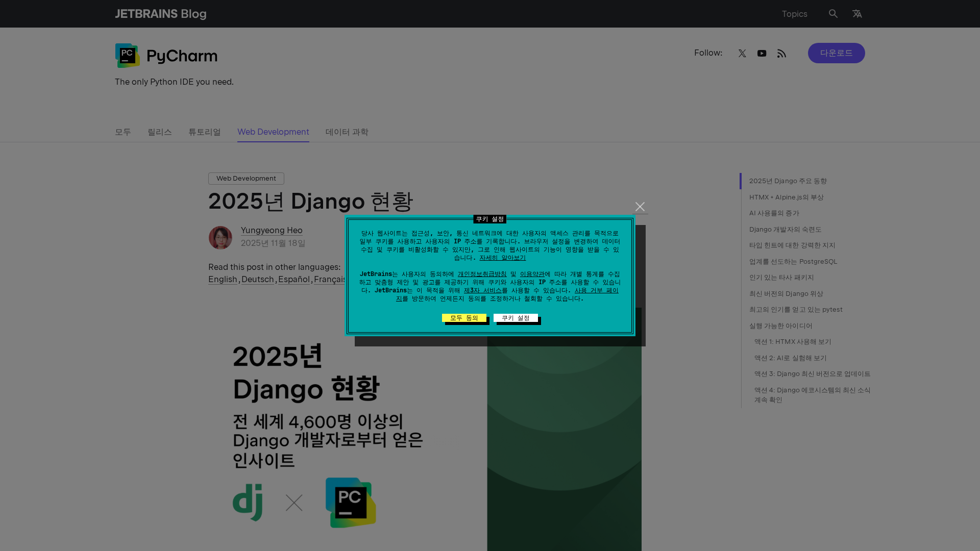Viewport: 980px width, 551px height.
Task: Subscribe via the RSS feed icon
Action: pyautogui.click(x=781, y=54)
